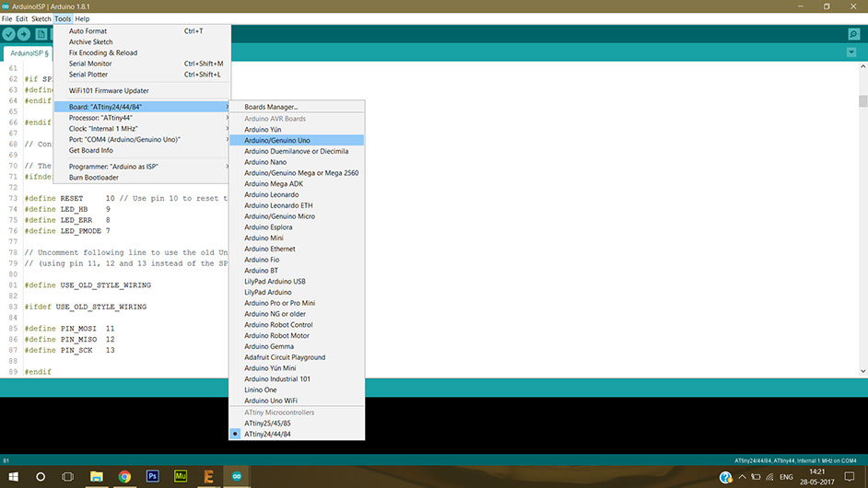
Task: Click code line '#define PIN_SCK 13'
Action: (x=70, y=350)
